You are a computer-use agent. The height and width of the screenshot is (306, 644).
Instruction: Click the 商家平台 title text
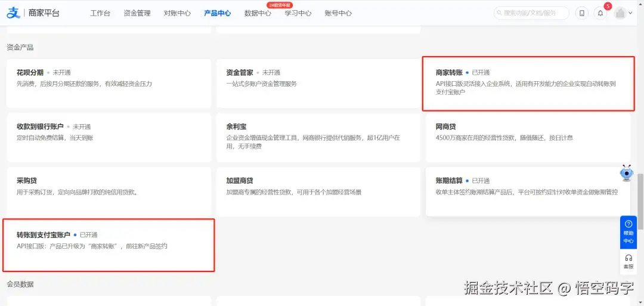point(44,13)
